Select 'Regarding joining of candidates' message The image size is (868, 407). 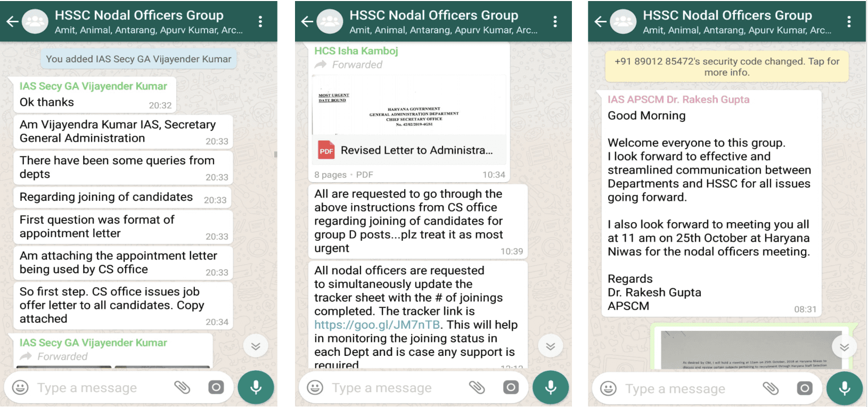(122, 197)
